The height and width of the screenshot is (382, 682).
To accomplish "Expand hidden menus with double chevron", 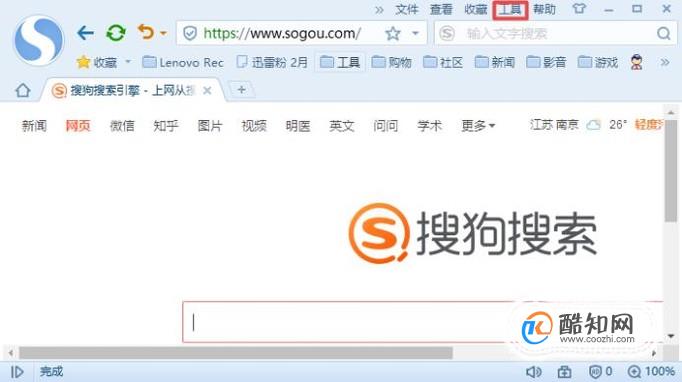I will [379, 10].
